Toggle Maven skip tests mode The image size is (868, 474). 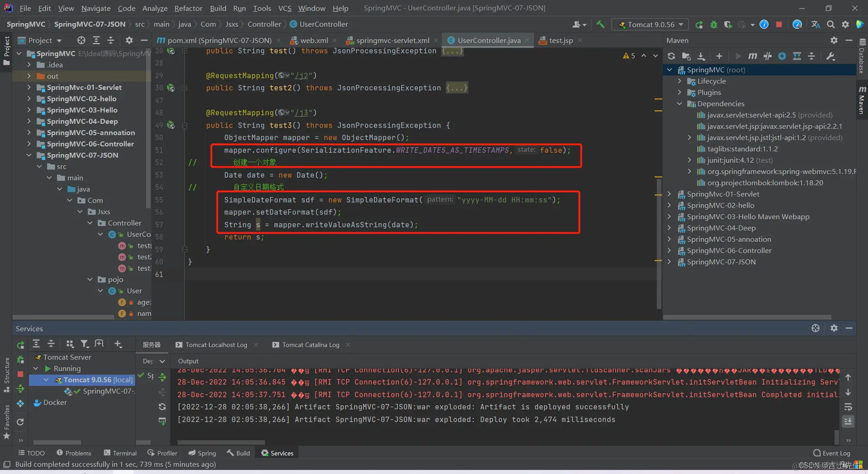point(782,56)
